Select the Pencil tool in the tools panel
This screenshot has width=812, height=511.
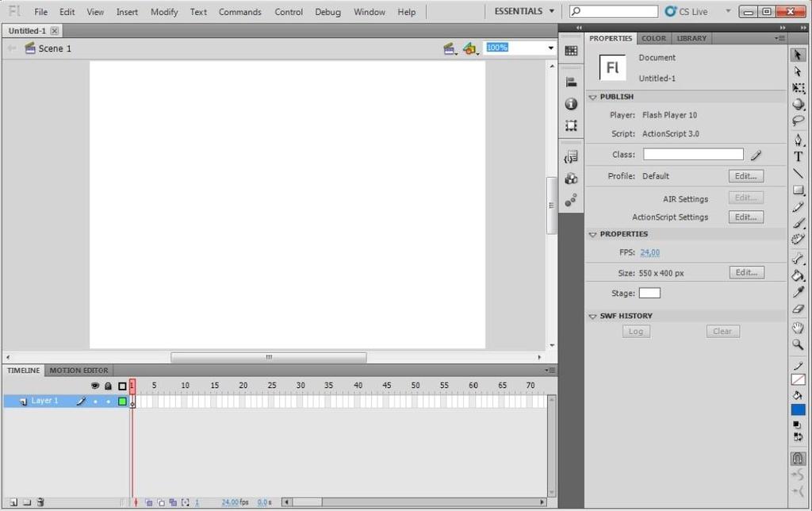(798, 207)
